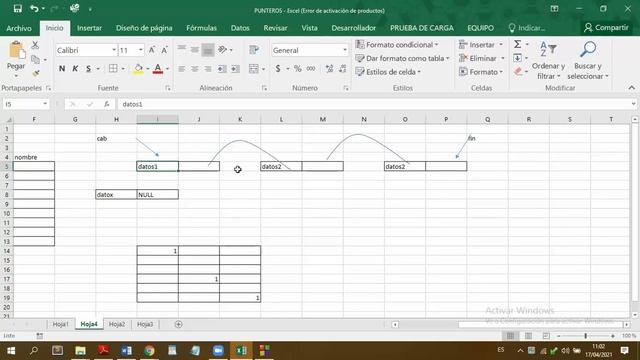Open the Archivo menu
640x360 pixels.
coord(19,28)
